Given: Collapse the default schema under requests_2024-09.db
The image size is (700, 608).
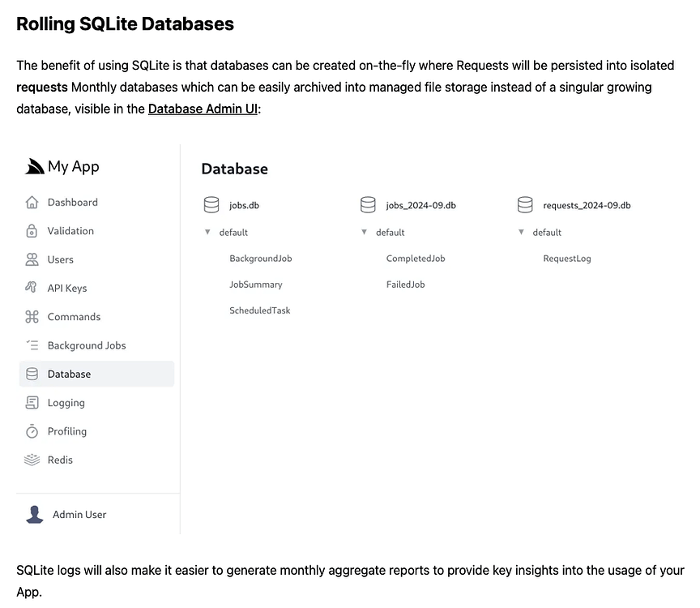Looking at the screenshot, I should tap(522, 232).
